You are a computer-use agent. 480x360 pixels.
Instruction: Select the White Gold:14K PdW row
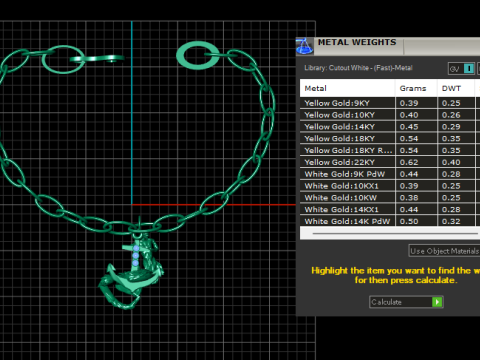(x=390, y=221)
